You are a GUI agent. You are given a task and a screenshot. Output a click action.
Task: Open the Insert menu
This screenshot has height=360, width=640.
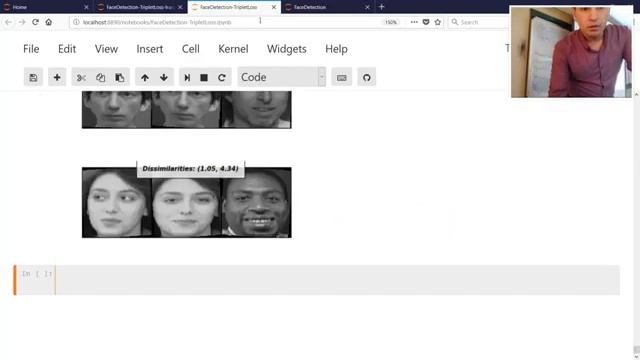click(x=150, y=49)
